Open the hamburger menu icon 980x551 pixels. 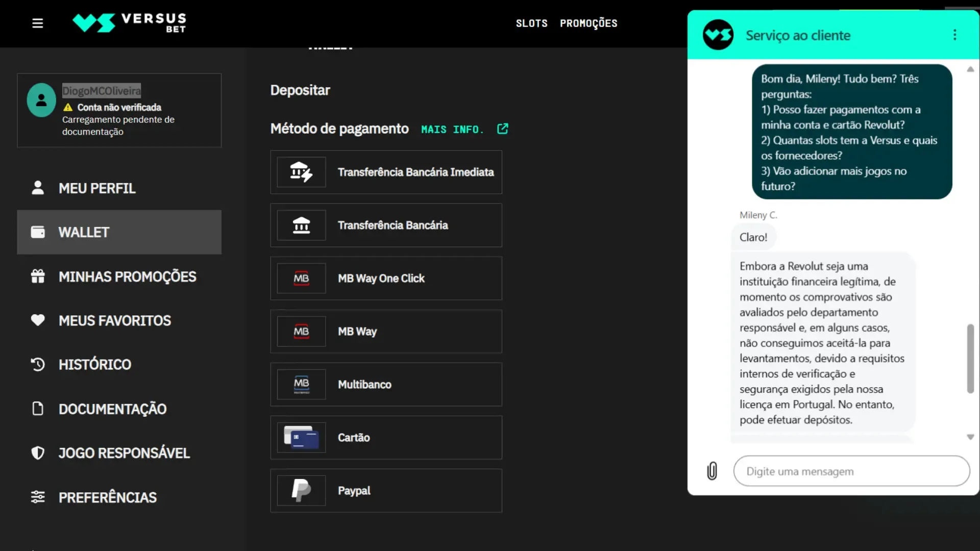[x=37, y=23]
